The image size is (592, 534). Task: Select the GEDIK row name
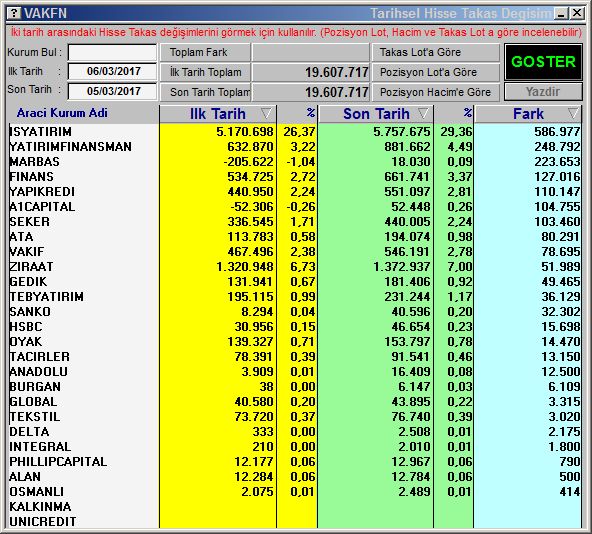[x=28, y=282]
